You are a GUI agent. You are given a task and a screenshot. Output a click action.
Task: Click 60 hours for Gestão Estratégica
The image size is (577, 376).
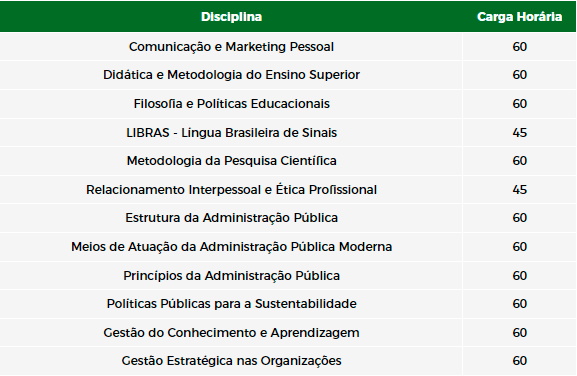click(x=520, y=361)
